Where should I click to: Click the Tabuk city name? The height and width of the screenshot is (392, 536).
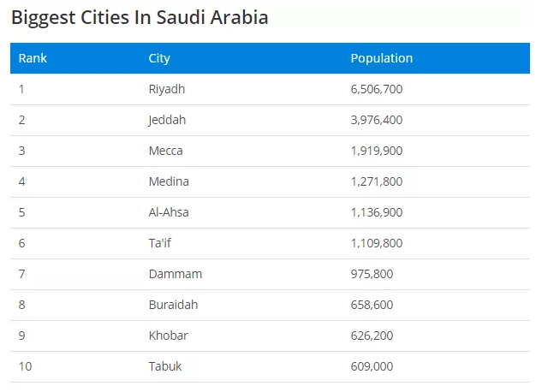click(165, 366)
